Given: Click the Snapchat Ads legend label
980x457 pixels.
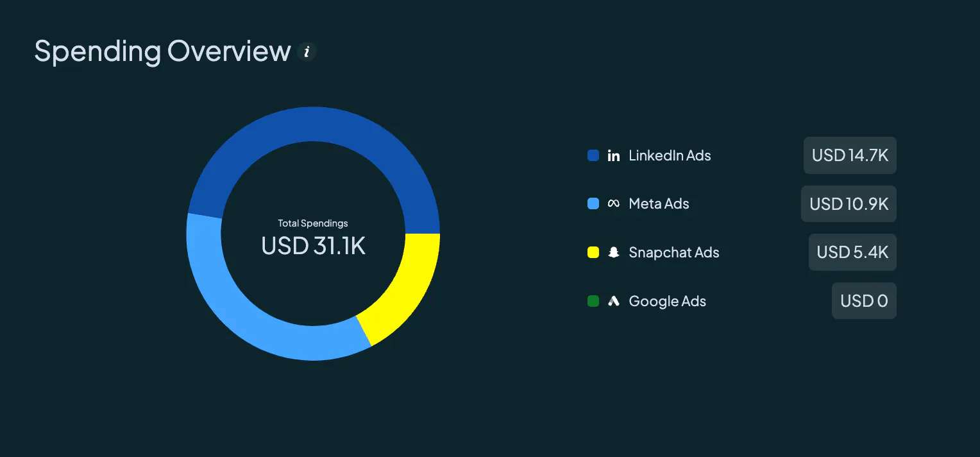Looking at the screenshot, I should 674,252.
